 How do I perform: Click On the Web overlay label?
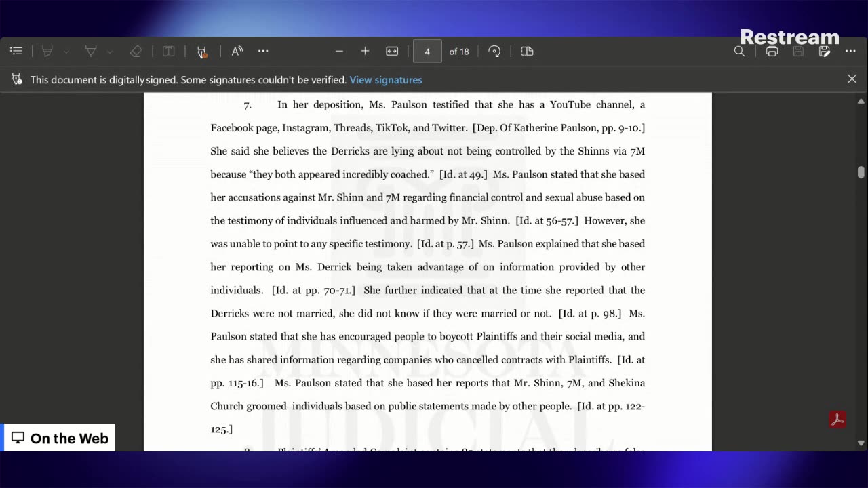[x=60, y=439]
